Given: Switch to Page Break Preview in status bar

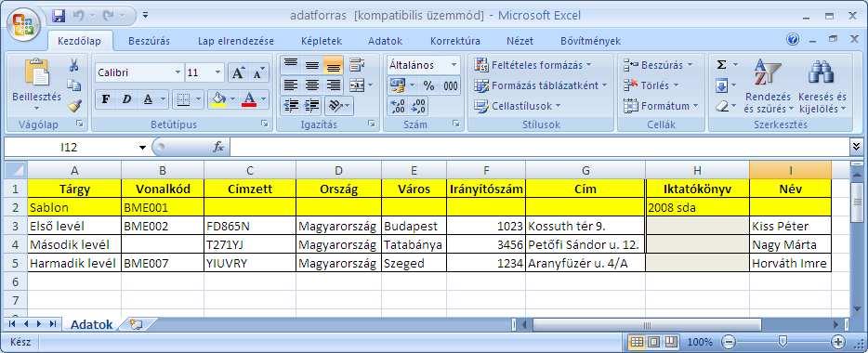Looking at the screenshot, I should point(670,341).
